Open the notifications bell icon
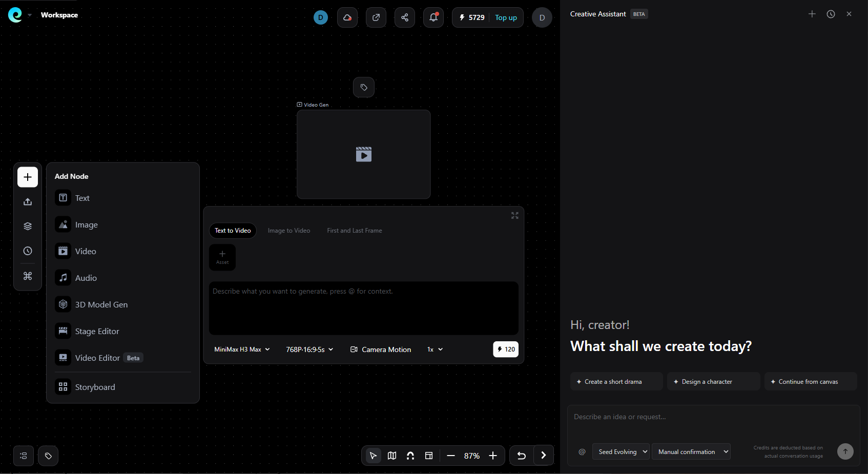 (x=433, y=17)
